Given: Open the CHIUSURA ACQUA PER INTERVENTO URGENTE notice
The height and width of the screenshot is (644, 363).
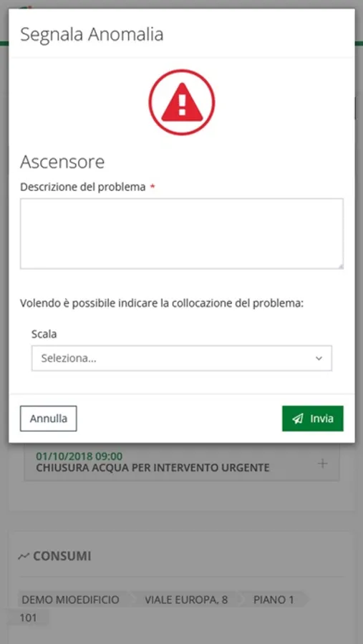Looking at the screenshot, I should click(153, 467).
